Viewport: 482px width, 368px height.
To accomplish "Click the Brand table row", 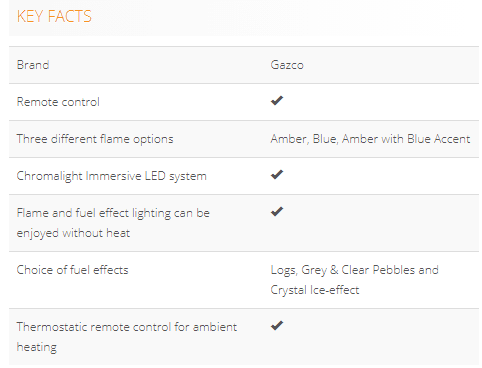I will (244, 65).
